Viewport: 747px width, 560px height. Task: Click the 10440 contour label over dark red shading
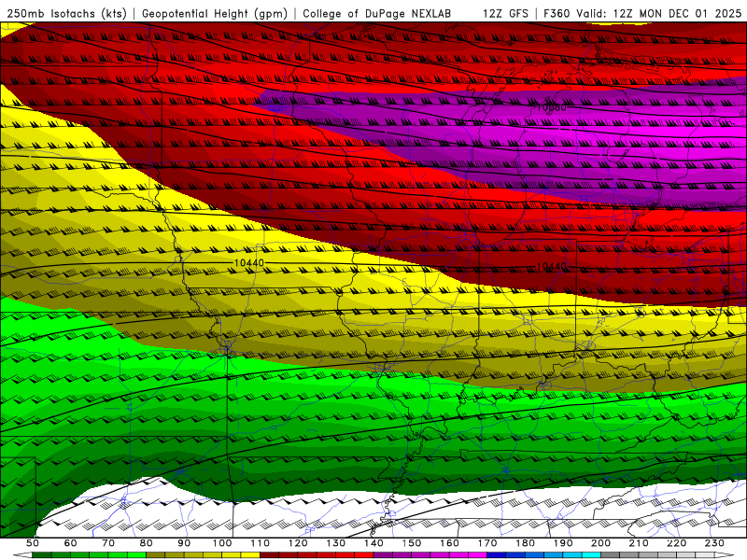[x=552, y=267]
